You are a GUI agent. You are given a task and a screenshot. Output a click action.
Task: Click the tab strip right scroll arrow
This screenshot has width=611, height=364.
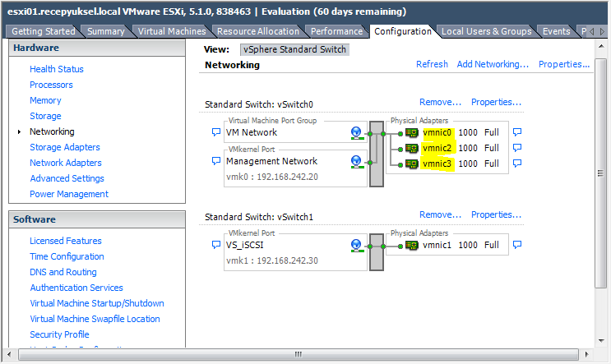tap(602, 31)
